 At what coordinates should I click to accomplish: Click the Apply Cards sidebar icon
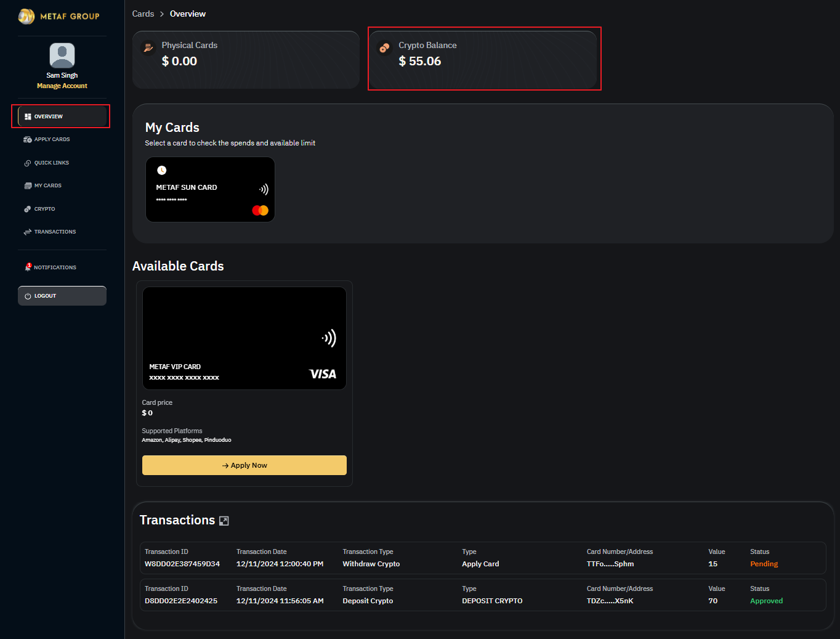click(x=28, y=139)
